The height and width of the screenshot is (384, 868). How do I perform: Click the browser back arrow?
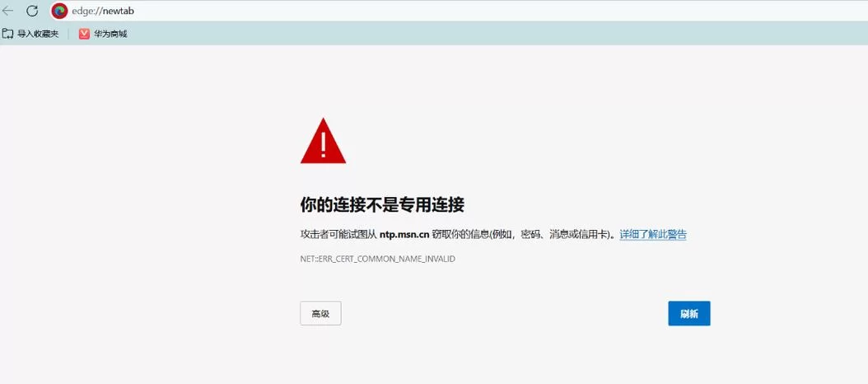[7, 11]
